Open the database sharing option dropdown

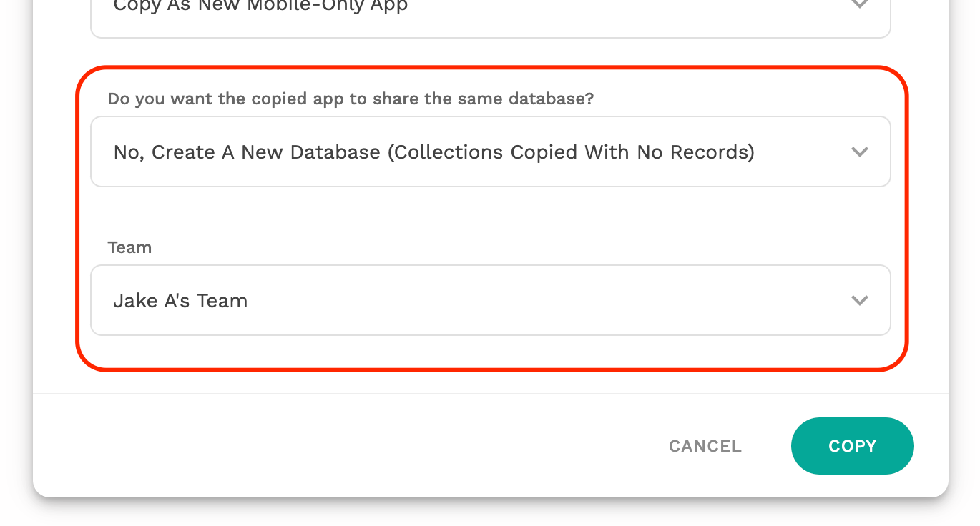pos(490,152)
